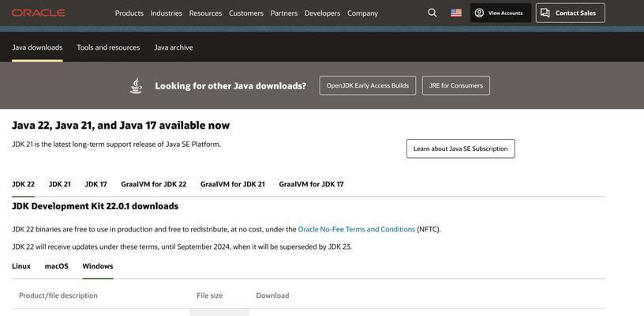
Task: Select the US flag country icon
Action: tap(456, 13)
